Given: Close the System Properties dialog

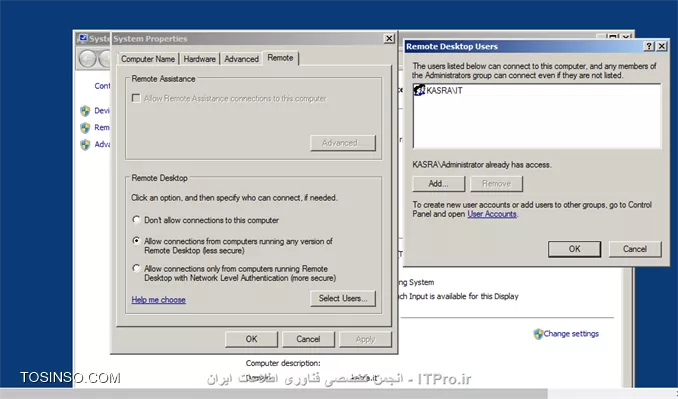Looking at the screenshot, I should pos(389,38).
